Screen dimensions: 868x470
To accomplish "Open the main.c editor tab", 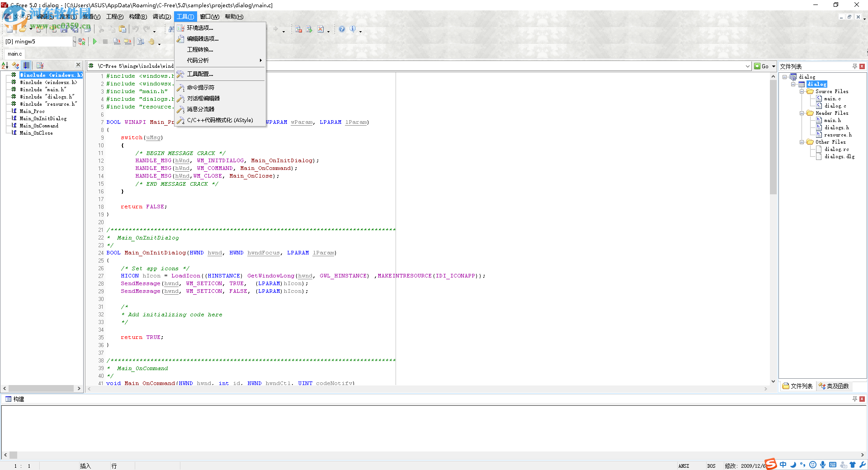I will [x=14, y=54].
